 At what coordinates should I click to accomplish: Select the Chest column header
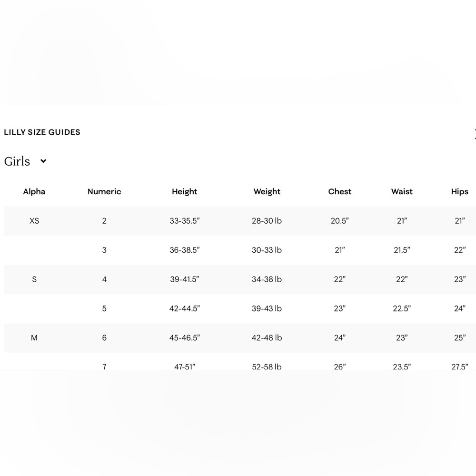pos(340,191)
